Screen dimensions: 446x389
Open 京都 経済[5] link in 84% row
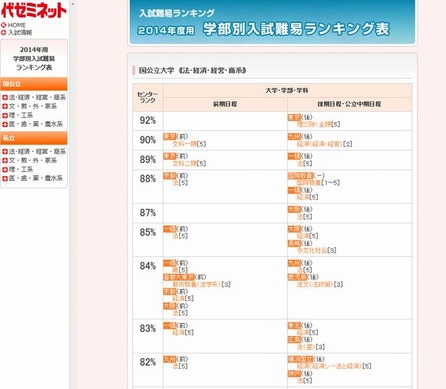[x=183, y=298]
